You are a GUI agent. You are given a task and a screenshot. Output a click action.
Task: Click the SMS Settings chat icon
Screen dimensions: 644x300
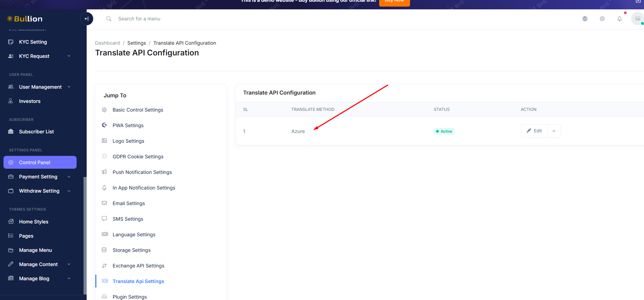pos(104,219)
